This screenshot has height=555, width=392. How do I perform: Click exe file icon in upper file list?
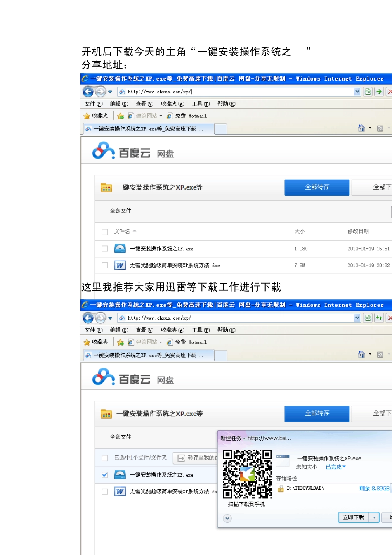(120, 248)
